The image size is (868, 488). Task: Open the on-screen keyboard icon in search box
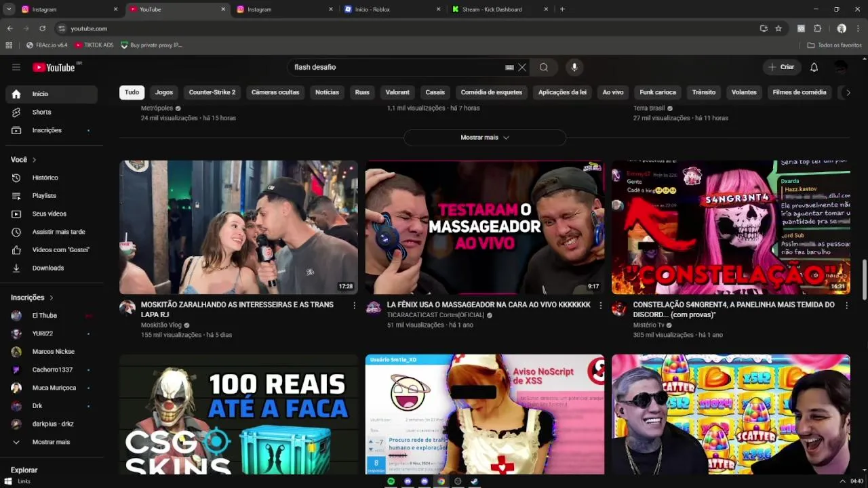[509, 67]
